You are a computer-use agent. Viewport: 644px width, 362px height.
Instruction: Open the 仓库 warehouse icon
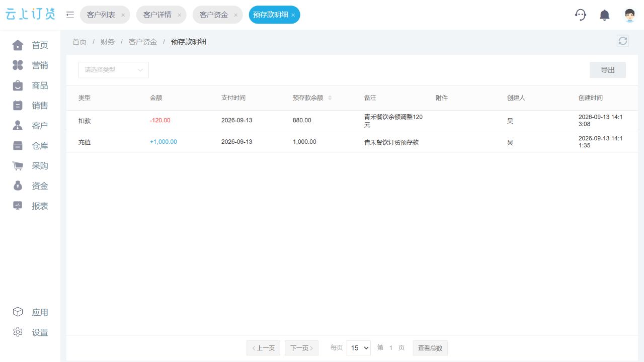pos(18,146)
